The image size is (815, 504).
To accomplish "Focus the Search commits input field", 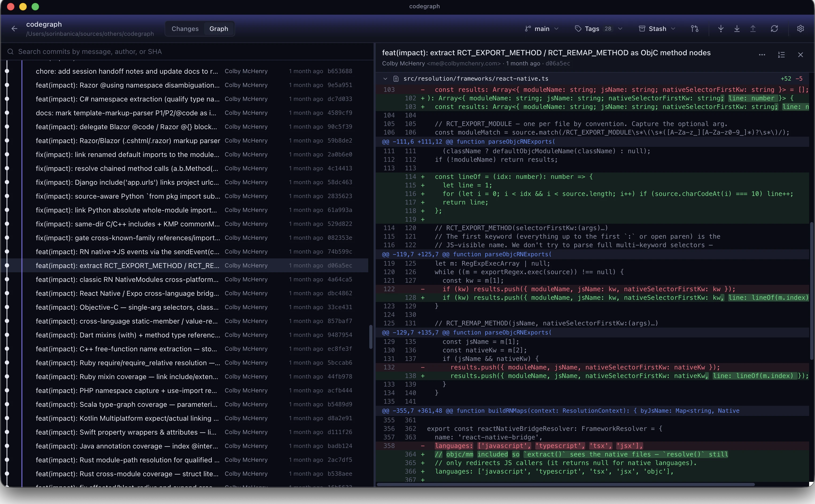I will pyautogui.click(x=187, y=52).
